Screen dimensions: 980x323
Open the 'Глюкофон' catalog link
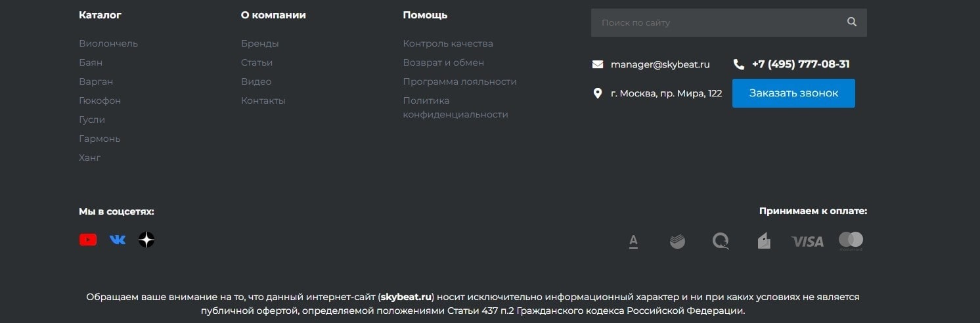point(100,100)
